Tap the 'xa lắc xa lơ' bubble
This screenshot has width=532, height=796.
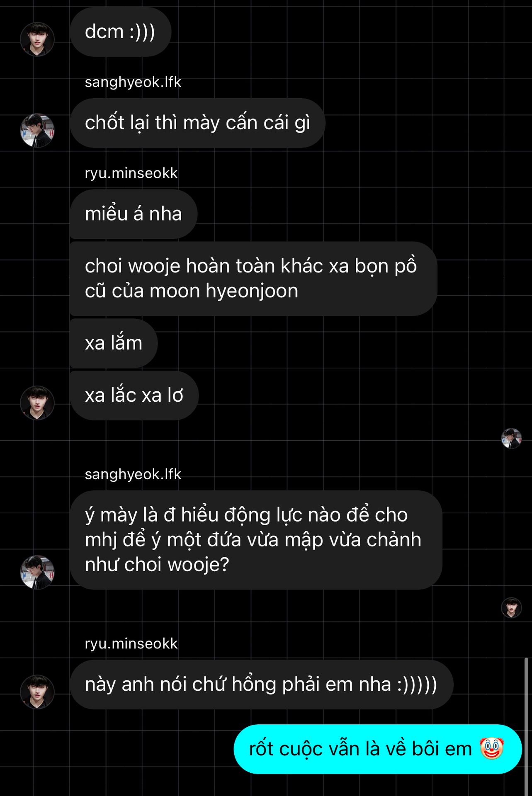coord(134,396)
